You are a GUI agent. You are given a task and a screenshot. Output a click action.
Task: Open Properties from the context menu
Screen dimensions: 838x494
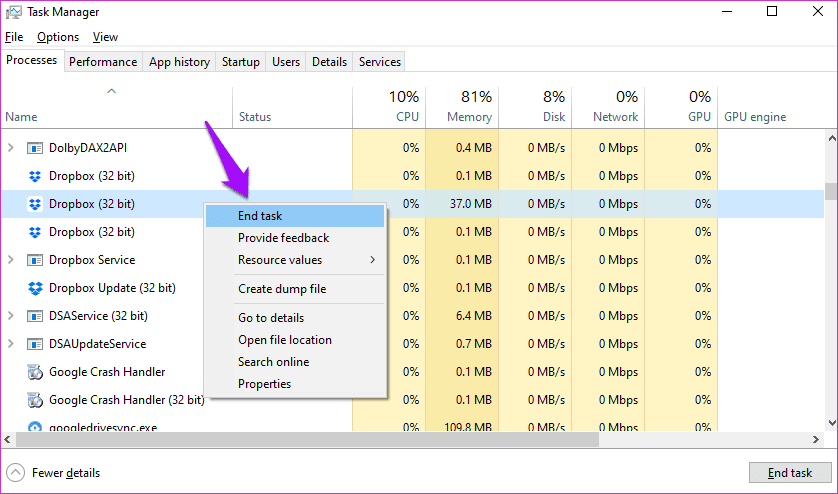[295, 384]
